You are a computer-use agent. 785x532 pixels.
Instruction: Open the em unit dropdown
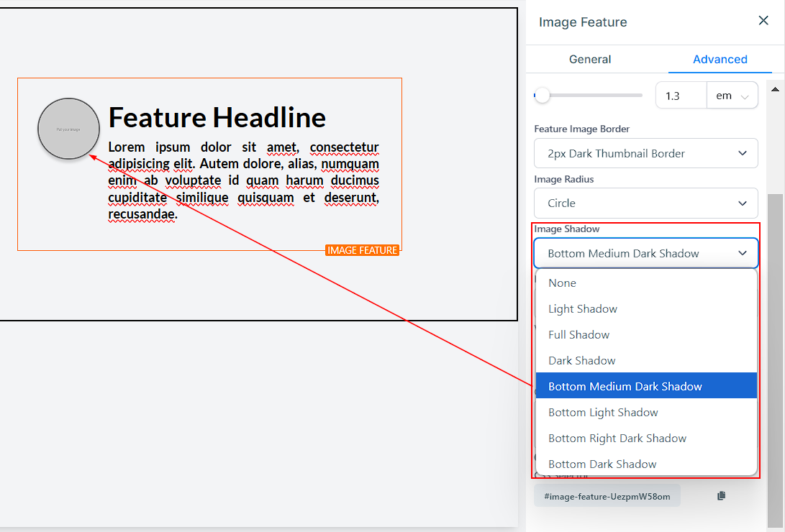click(732, 96)
